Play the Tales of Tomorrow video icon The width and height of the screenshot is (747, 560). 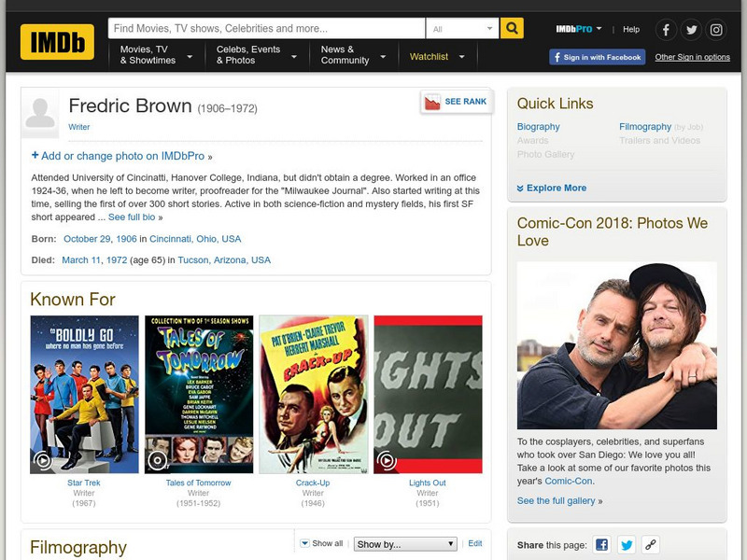157,460
